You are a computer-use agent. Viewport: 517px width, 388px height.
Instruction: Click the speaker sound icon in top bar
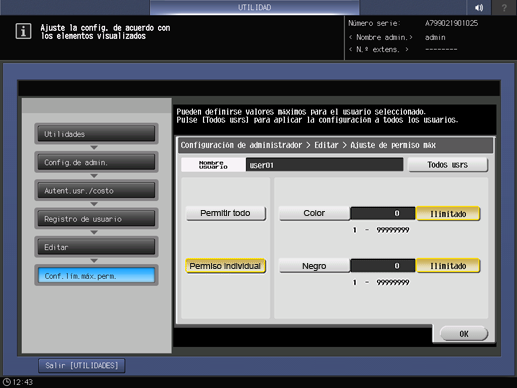tap(479, 7)
